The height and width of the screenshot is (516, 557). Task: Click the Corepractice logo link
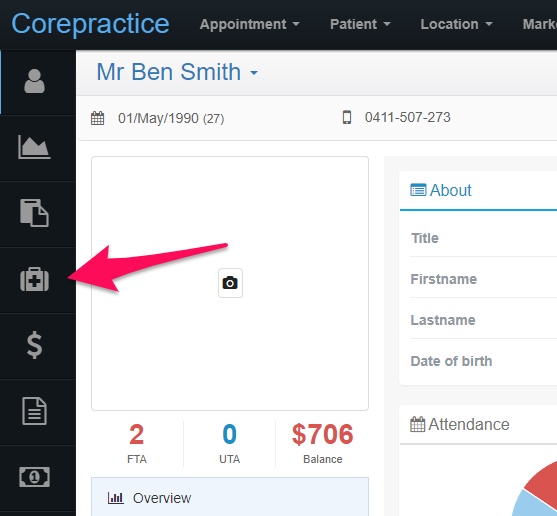click(x=90, y=24)
